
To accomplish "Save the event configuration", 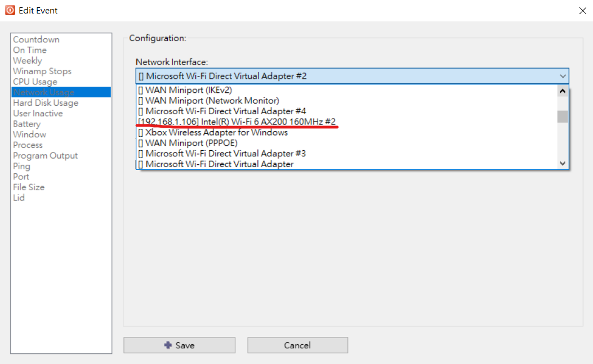I will point(179,345).
